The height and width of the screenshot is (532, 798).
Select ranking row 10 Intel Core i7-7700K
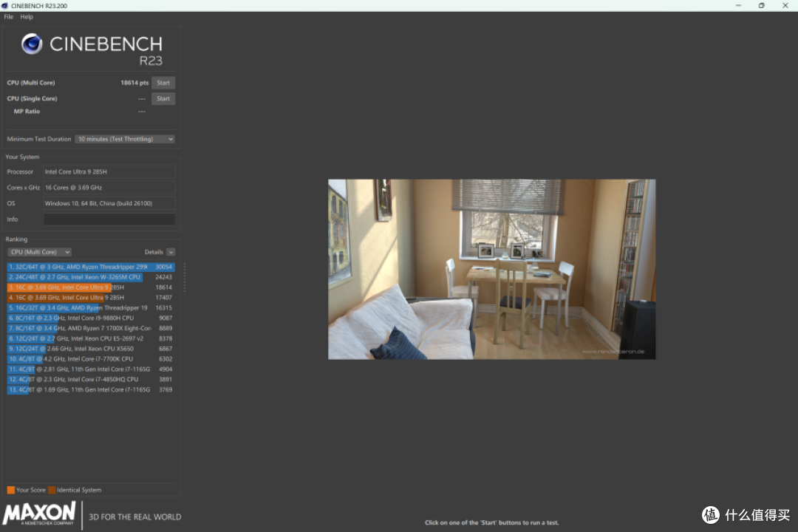91,359
